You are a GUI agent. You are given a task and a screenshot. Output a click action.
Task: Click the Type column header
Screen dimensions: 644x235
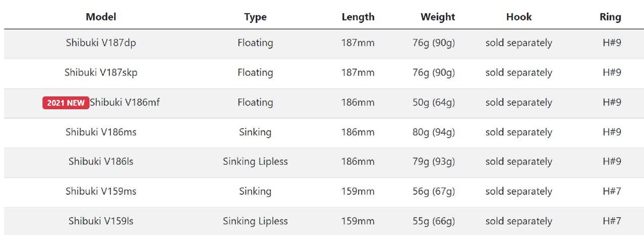coord(255,17)
